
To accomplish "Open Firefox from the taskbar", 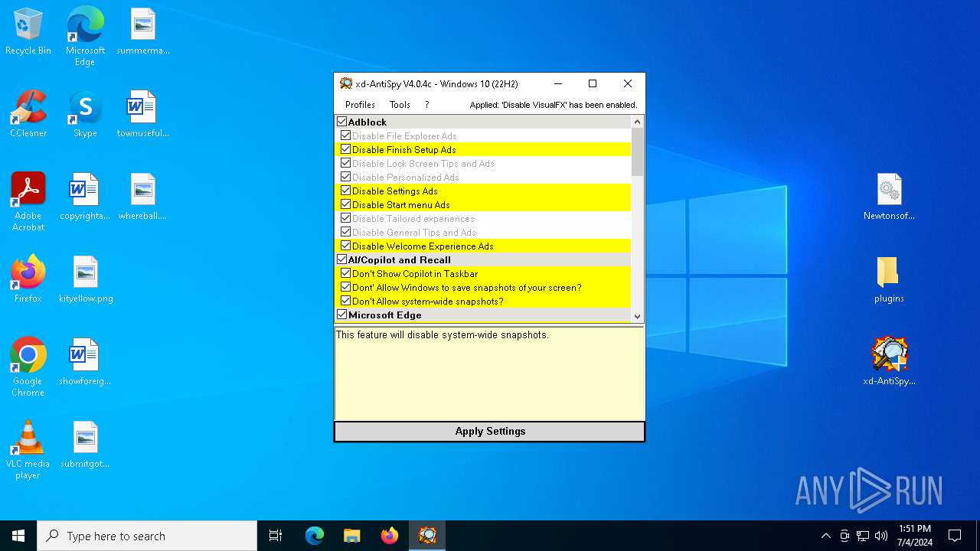I will (x=390, y=536).
